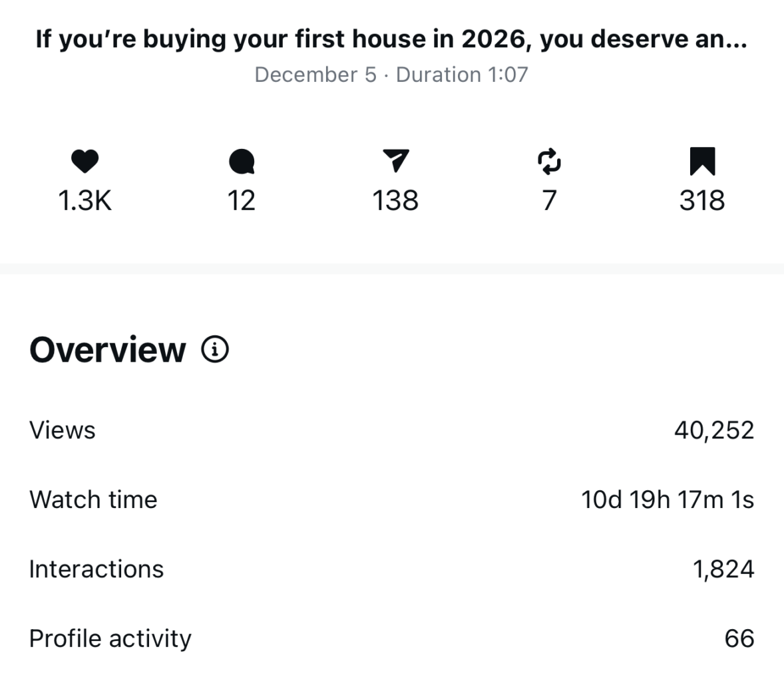
Task: Click the December 5 duration subtitle
Action: click(x=391, y=74)
